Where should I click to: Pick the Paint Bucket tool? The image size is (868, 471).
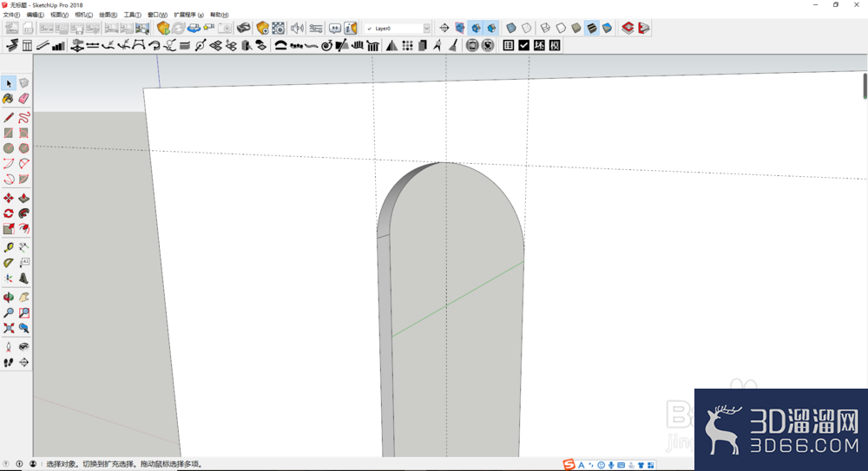9,99
